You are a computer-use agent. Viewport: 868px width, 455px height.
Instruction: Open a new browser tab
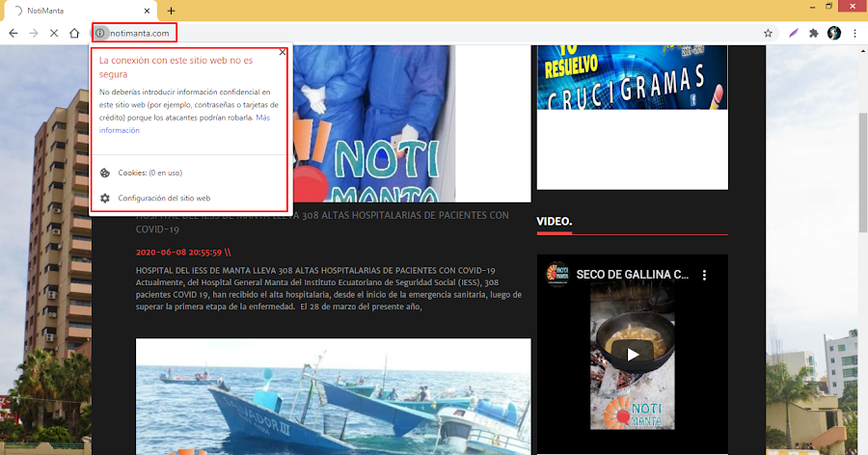[171, 11]
